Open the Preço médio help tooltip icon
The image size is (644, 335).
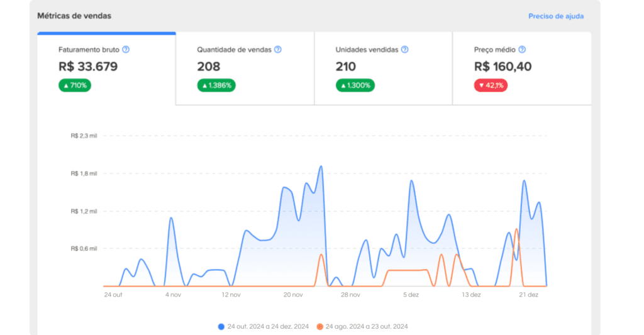(522, 50)
